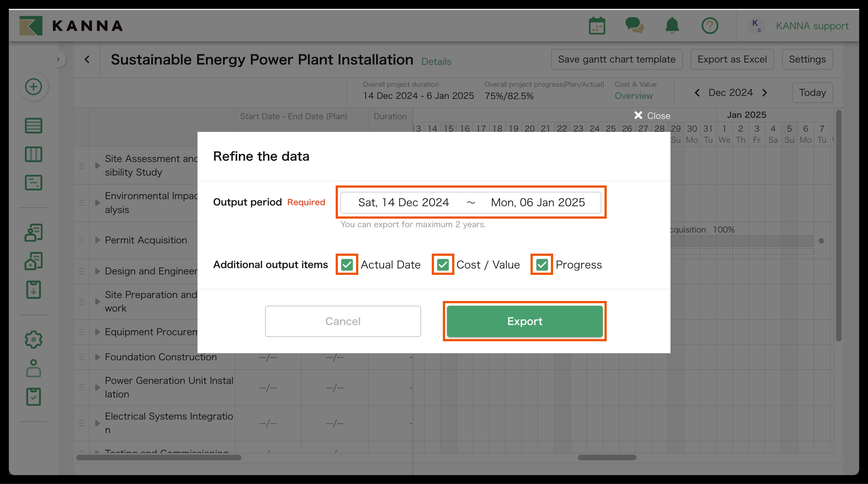Click the list view sidebar icon
The image size is (868, 484).
[33, 126]
